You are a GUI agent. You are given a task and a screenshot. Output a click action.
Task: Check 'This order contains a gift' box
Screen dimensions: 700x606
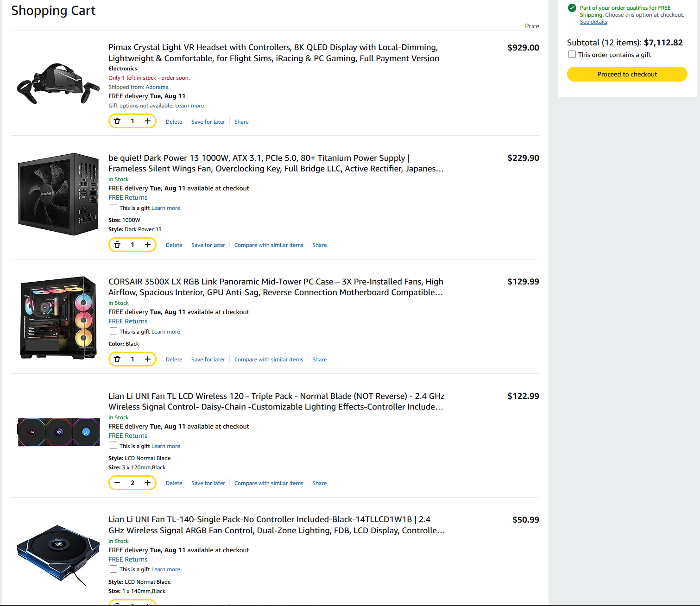(572, 55)
